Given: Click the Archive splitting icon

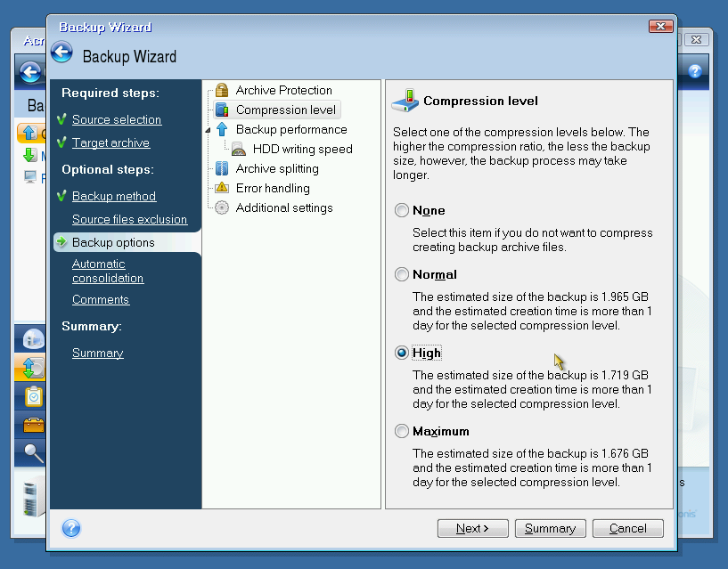Looking at the screenshot, I should coord(222,169).
